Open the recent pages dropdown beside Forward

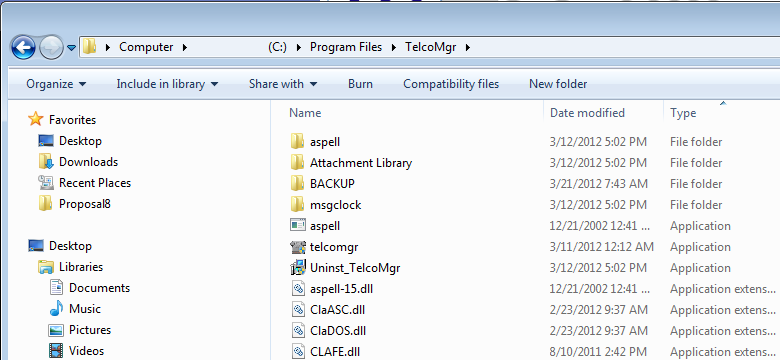tap(72, 48)
